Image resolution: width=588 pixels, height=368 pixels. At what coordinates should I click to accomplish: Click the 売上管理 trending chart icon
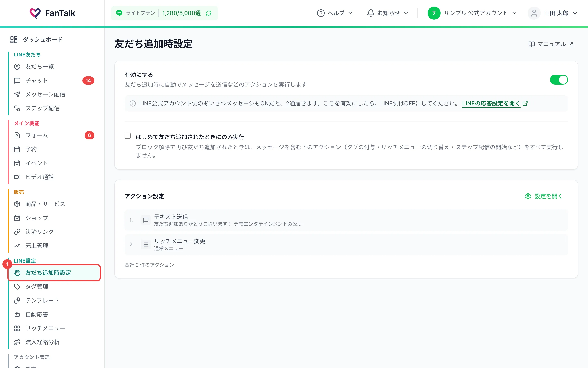pos(17,246)
